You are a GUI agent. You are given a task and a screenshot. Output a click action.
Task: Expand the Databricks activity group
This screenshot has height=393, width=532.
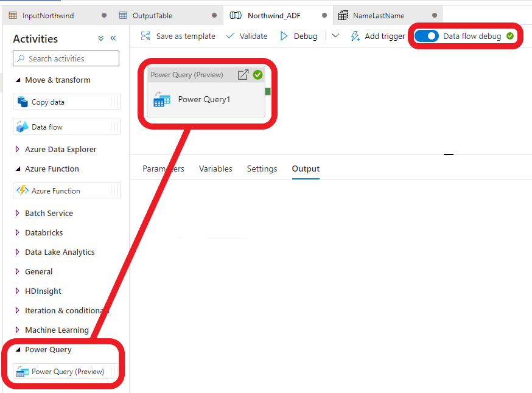tap(17, 232)
